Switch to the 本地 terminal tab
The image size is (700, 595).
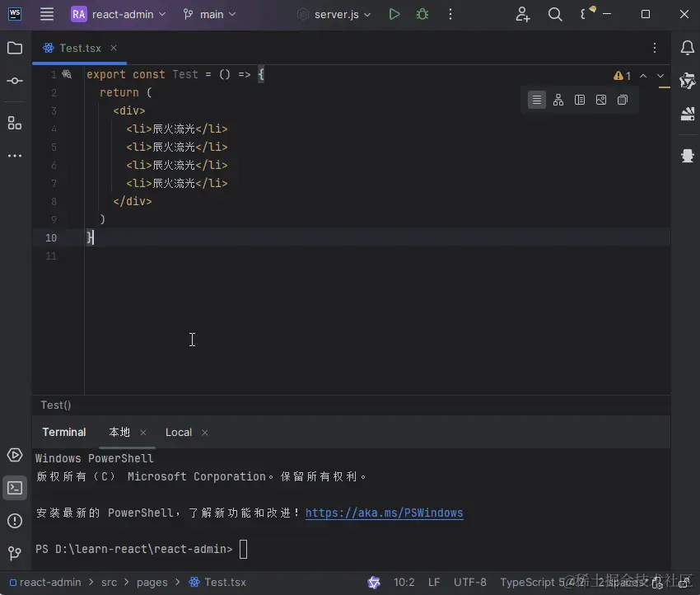119,433
